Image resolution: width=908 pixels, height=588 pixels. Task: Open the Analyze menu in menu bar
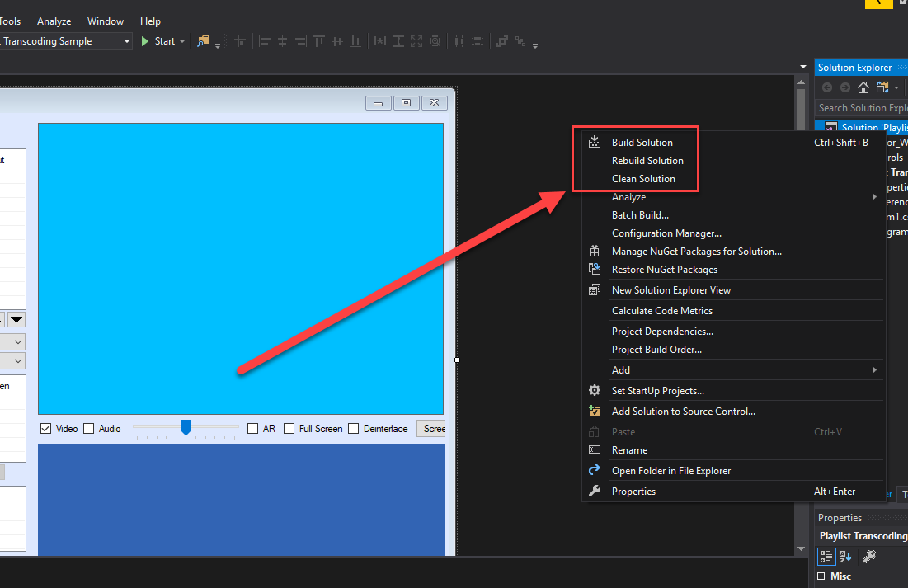click(54, 21)
